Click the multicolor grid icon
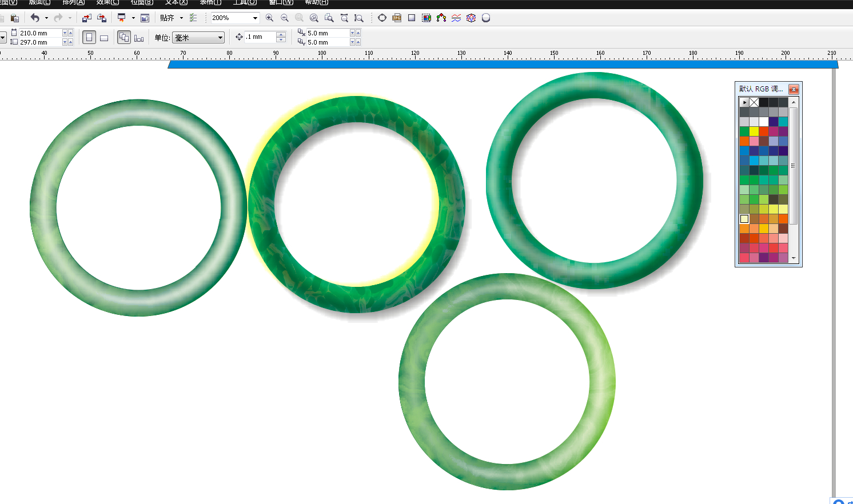Screen dimensions: 853x504 [426, 18]
